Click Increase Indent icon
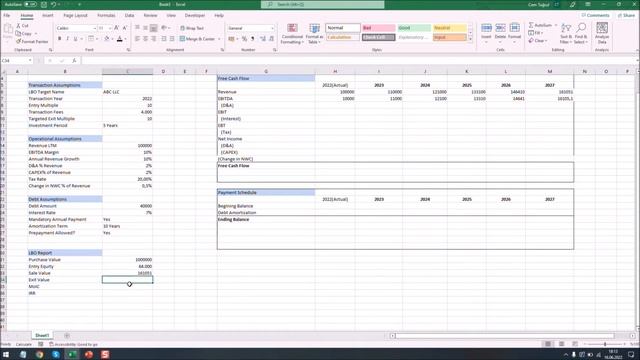 (x=172, y=39)
